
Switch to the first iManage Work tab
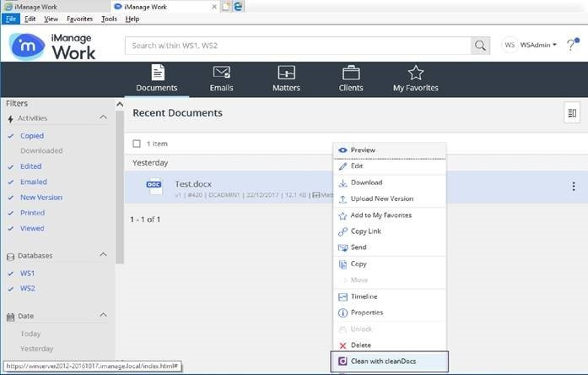point(56,7)
